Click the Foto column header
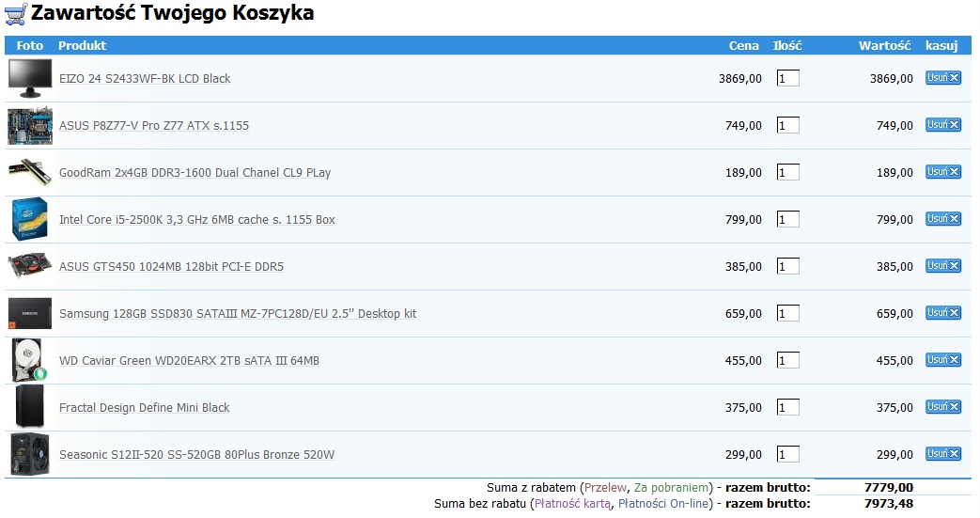This screenshot has width=980, height=518. [30, 46]
